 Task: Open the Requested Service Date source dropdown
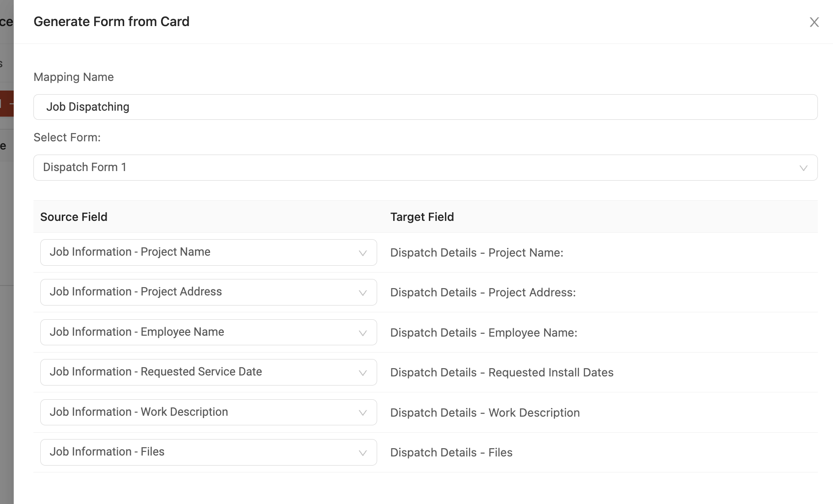[208, 372]
